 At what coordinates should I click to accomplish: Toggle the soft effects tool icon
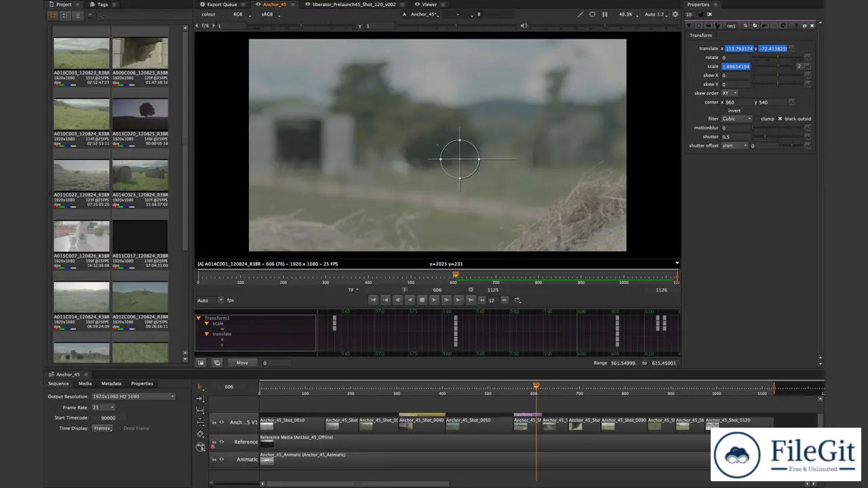[200, 447]
